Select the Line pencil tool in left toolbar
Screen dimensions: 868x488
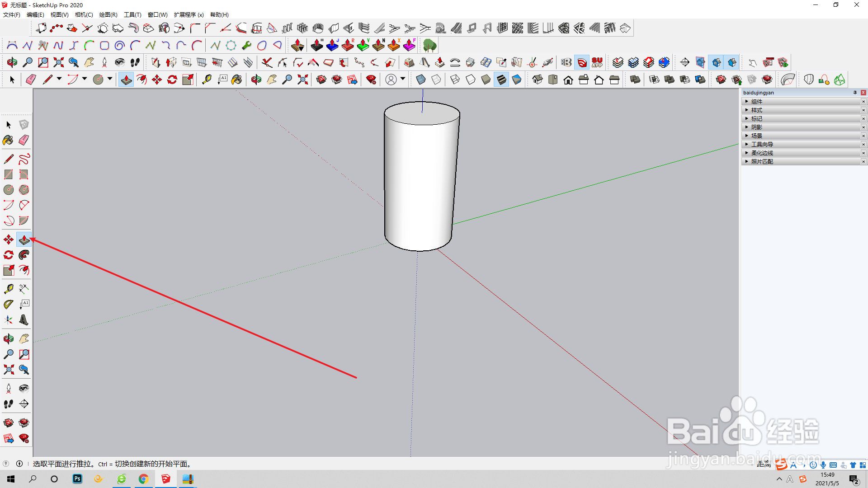pos(9,159)
